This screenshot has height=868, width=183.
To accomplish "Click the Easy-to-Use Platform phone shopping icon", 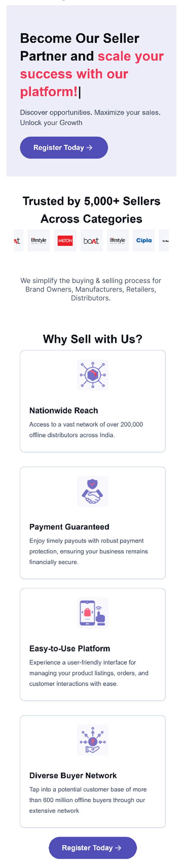I will coord(92,612).
